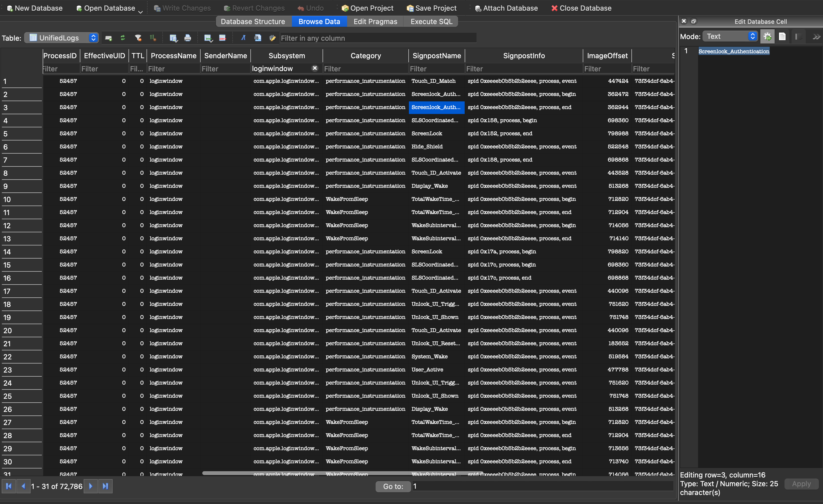Click the 'spid 0x152, process, end' cell
The image size is (823, 504).
pyautogui.click(x=524, y=134)
